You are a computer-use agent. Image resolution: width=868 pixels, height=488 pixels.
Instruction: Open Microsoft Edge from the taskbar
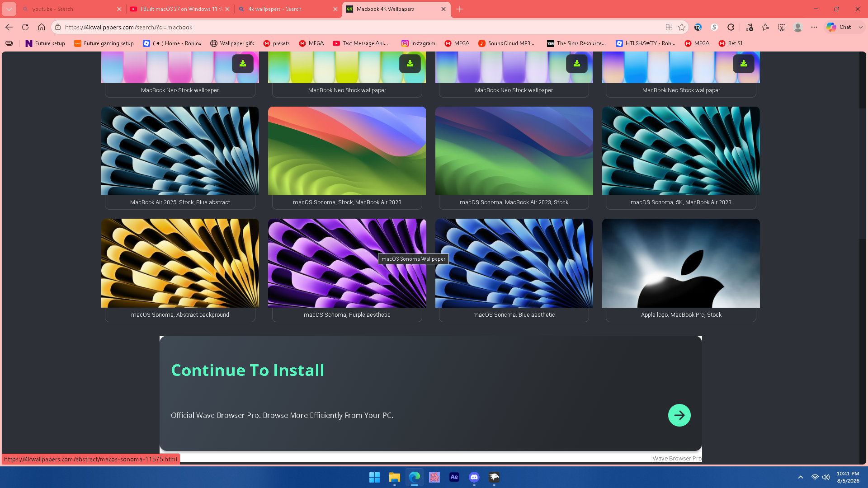[x=415, y=477]
